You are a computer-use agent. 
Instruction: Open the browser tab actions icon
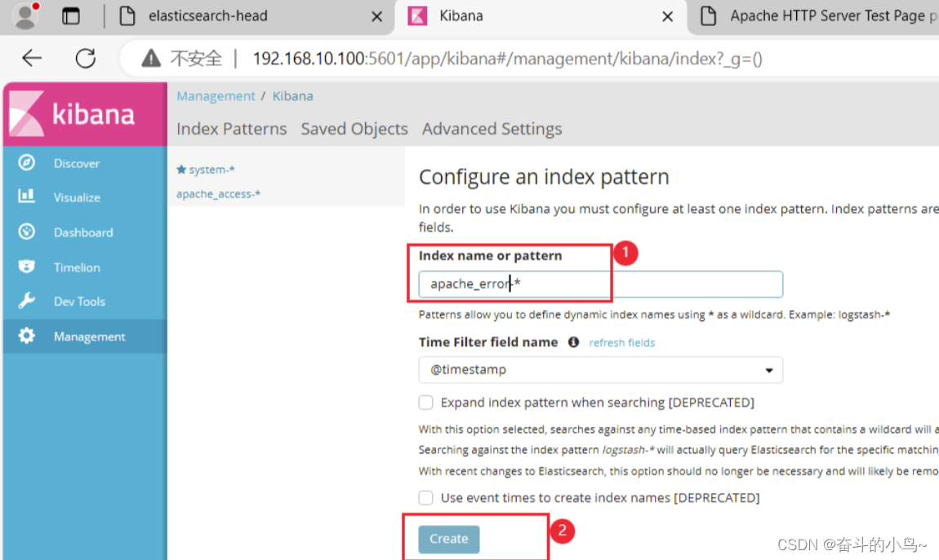71,16
